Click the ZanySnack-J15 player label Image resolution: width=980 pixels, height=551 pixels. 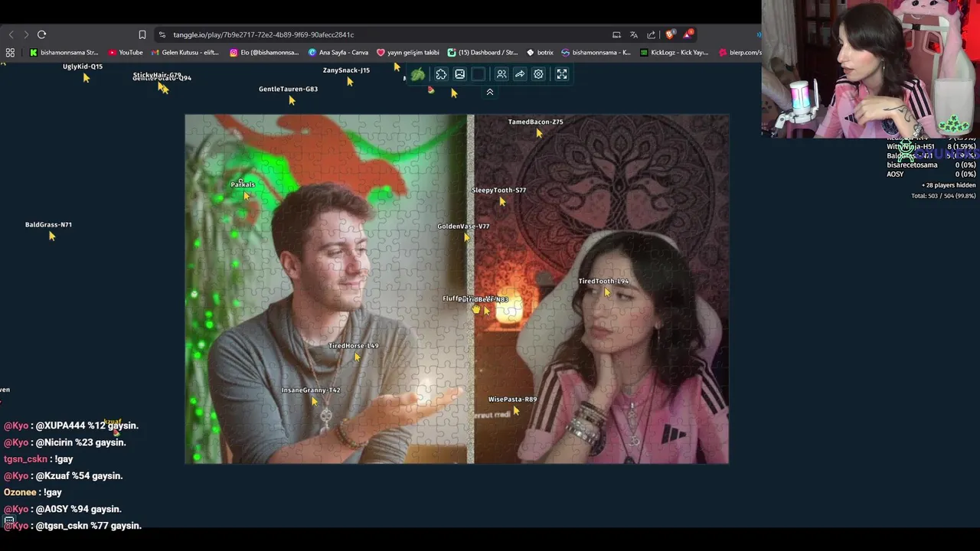(346, 70)
